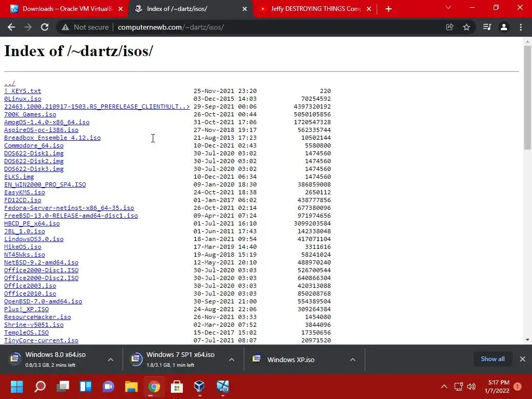
Task: Download DOS622-Disk3.img
Action: coord(34,169)
